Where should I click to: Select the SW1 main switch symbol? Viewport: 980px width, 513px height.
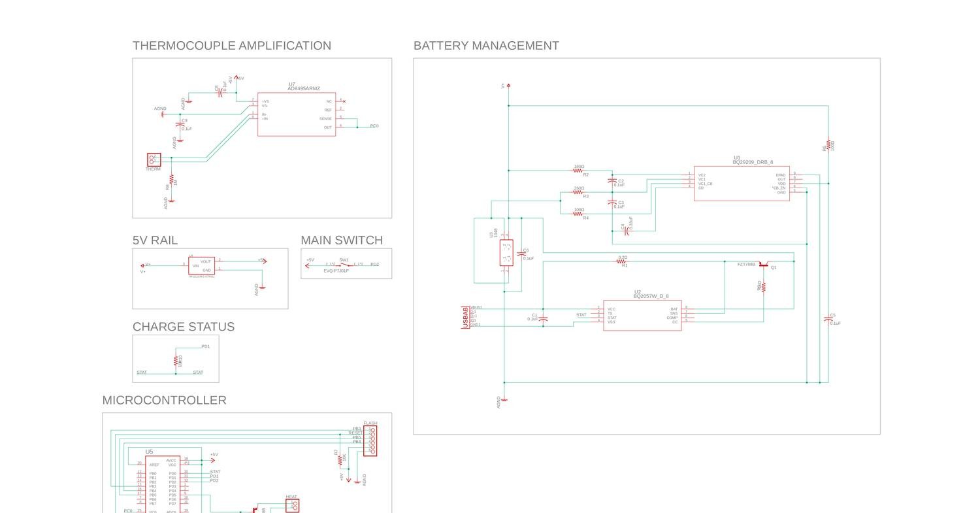[x=344, y=265]
